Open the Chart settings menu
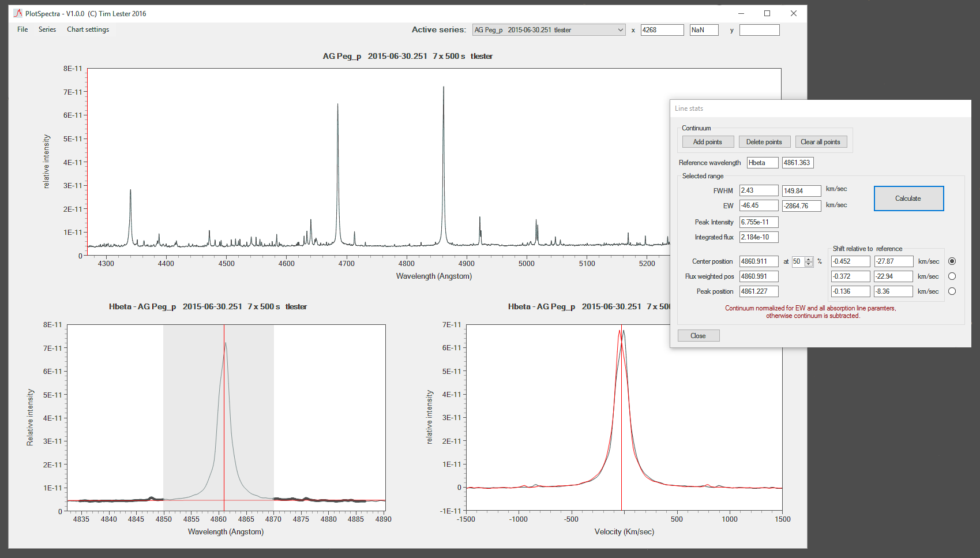This screenshot has width=980, height=558. tap(88, 29)
